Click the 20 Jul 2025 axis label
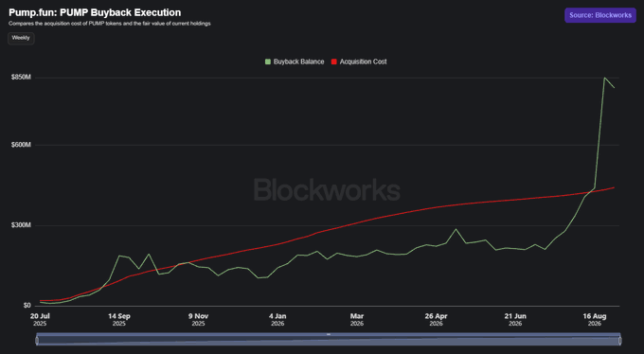 point(40,320)
